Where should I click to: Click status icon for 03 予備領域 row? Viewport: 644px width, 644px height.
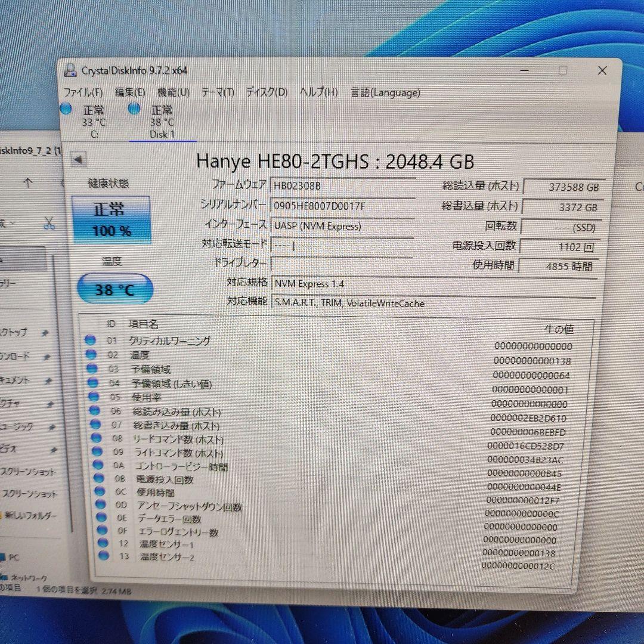pyautogui.click(x=92, y=369)
